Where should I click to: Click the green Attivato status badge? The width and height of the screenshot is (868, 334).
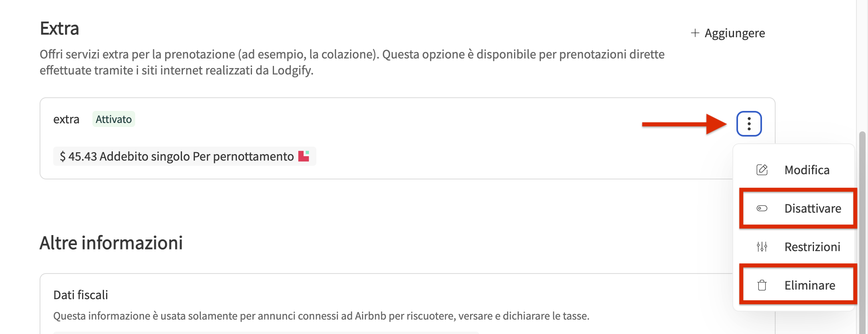coord(114,119)
